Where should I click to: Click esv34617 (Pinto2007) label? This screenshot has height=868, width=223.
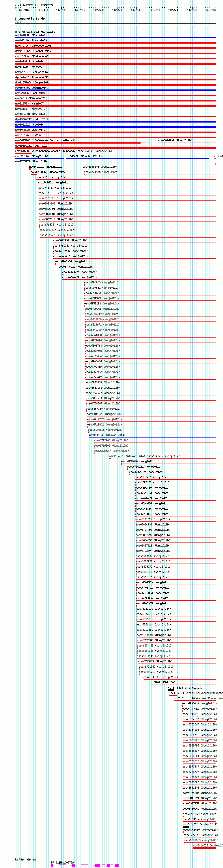coord(30,98)
